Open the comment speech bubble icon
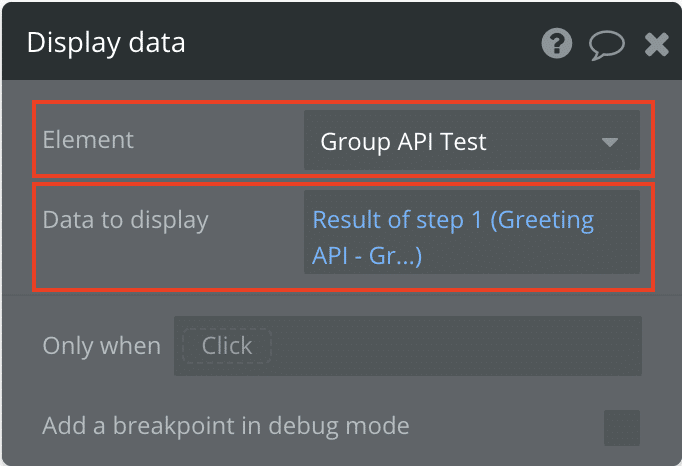This screenshot has height=466, width=682. pyautogui.click(x=607, y=44)
